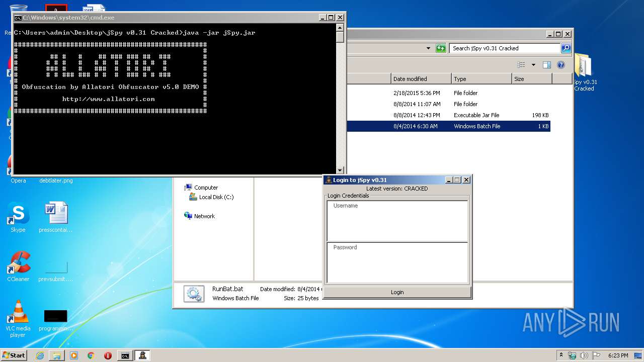Switch to cmd.exe taskbar button
Screen dimensions: 644x362
(x=125, y=355)
